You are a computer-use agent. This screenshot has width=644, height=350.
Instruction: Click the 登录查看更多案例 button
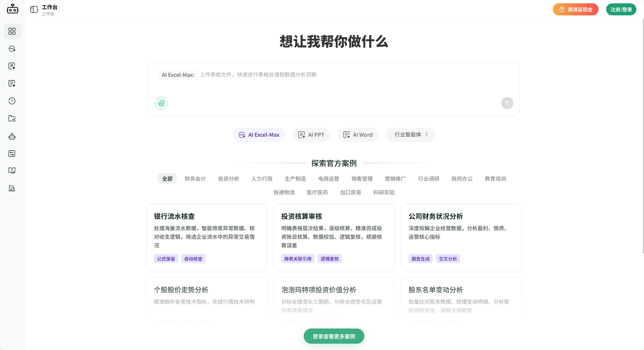334,336
